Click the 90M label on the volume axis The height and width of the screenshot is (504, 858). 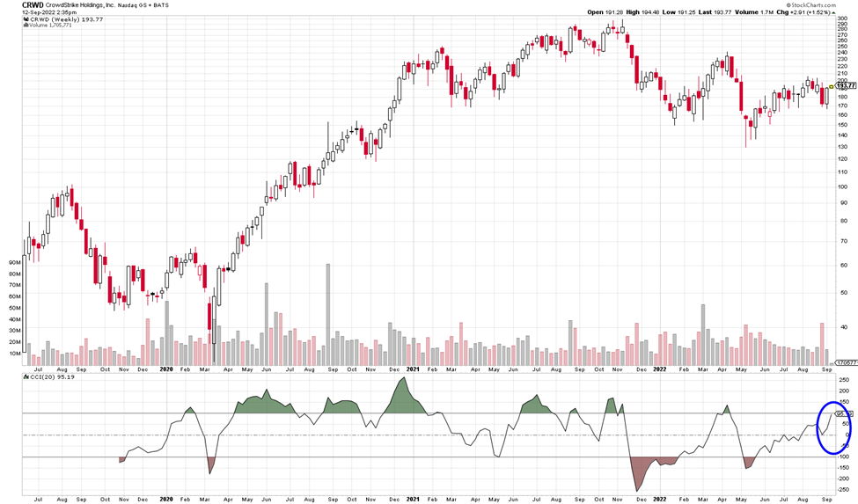pos(15,262)
